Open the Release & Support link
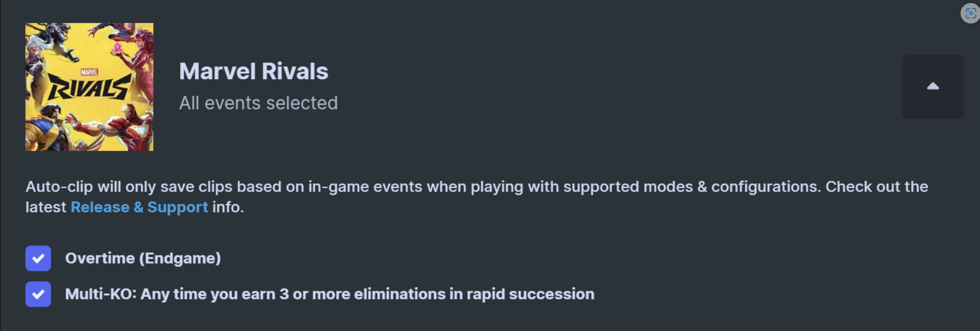980x331 pixels. (139, 207)
